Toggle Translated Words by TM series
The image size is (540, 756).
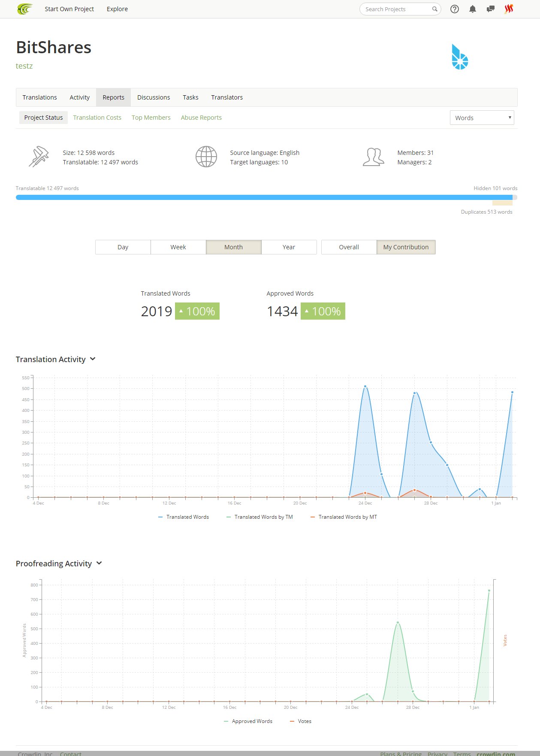[x=259, y=517]
